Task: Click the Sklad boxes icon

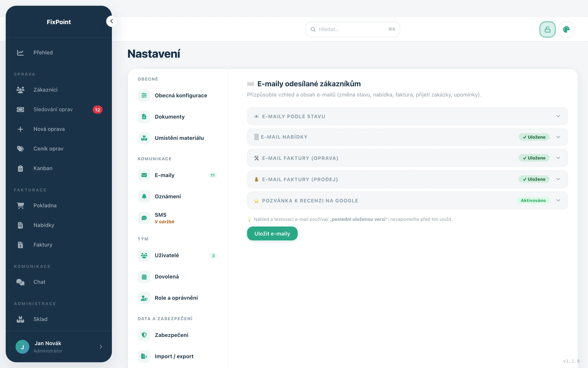Action: (x=20, y=319)
